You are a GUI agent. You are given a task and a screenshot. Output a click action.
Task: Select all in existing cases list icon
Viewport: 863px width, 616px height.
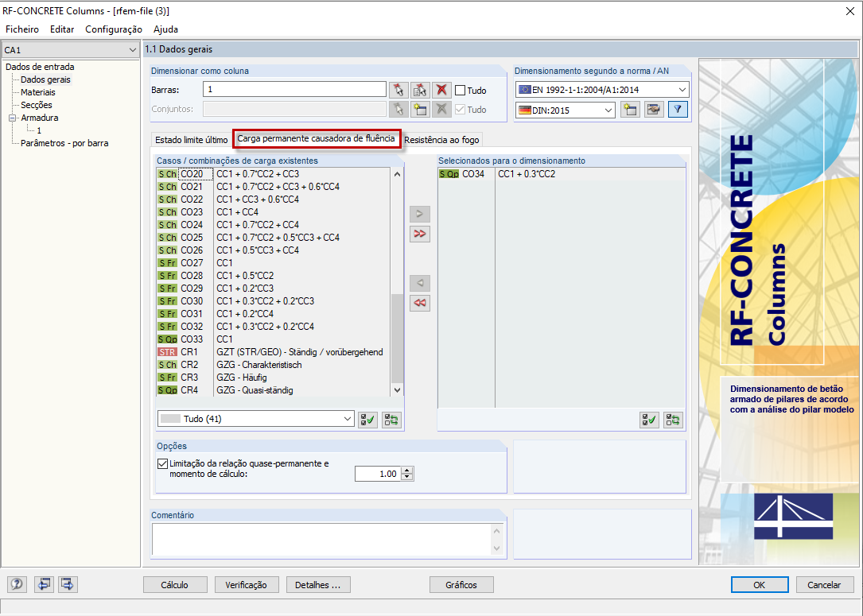(x=367, y=420)
